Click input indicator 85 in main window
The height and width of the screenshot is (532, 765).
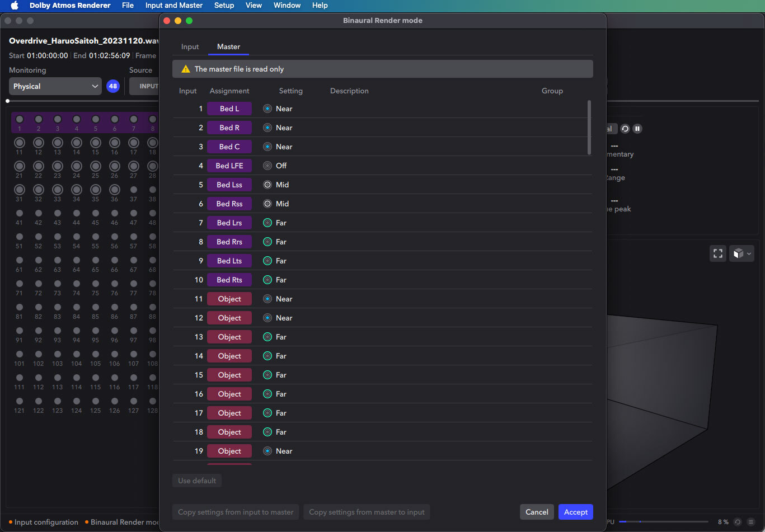click(96, 307)
